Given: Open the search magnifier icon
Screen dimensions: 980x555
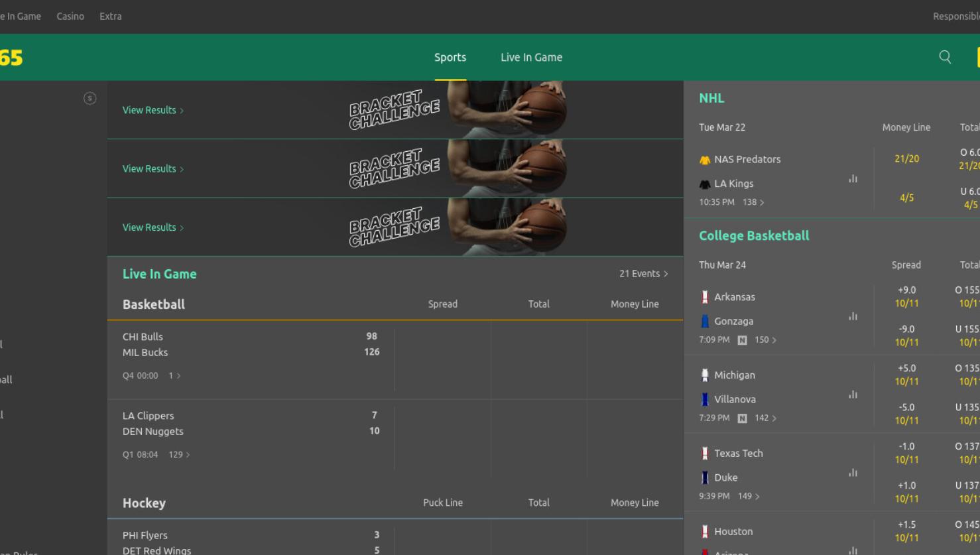Looking at the screenshot, I should (945, 57).
